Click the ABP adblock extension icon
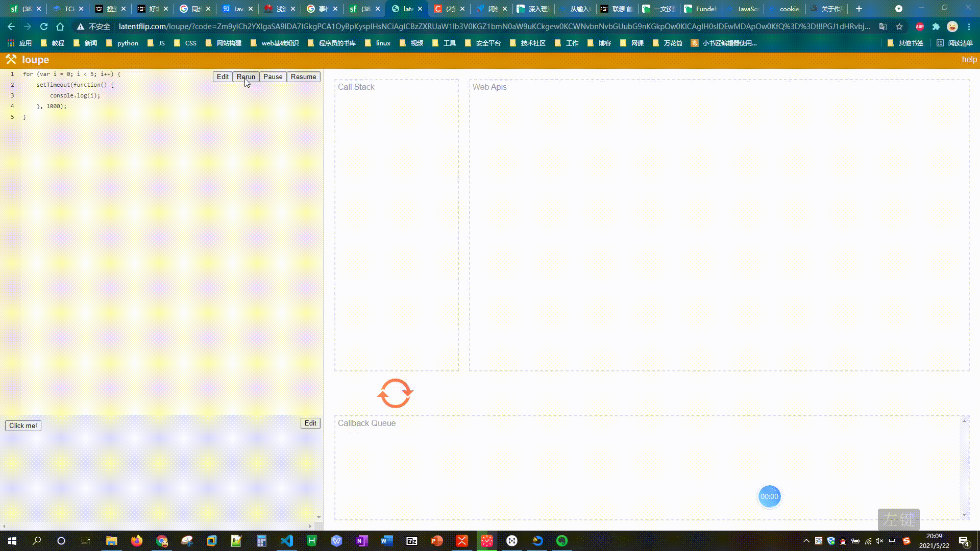The image size is (980, 551). click(919, 27)
